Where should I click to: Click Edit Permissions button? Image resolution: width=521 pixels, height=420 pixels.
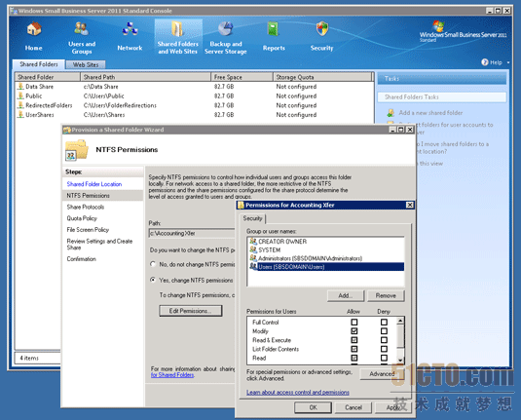[191, 311]
